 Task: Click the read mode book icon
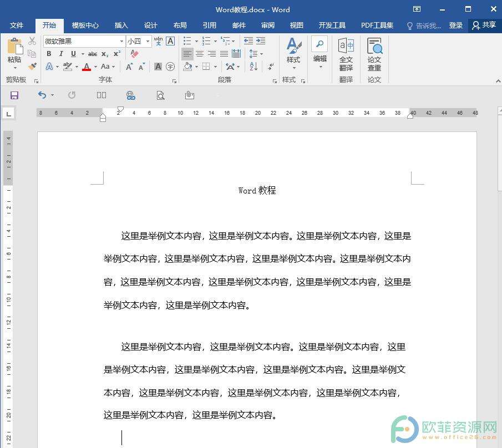point(102,95)
